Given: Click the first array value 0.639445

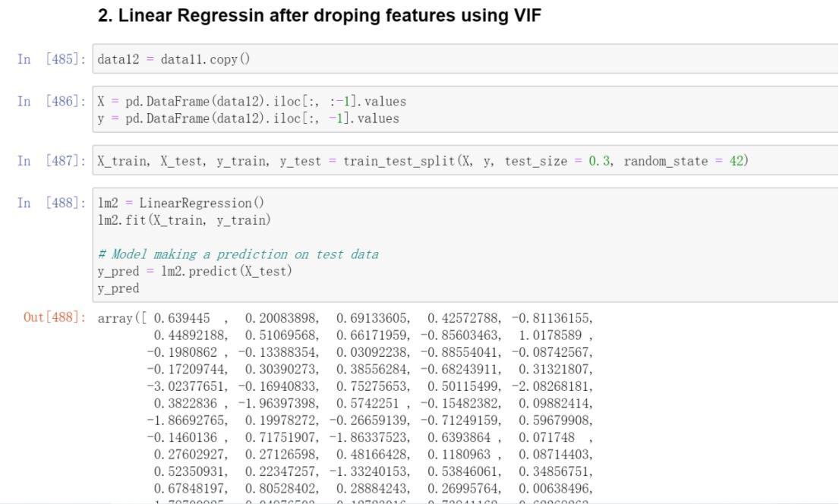Looking at the screenshot, I should (x=182, y=318).
